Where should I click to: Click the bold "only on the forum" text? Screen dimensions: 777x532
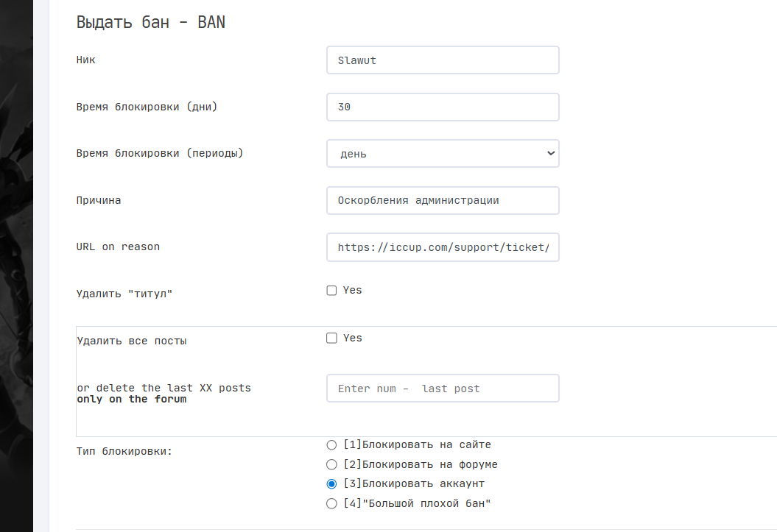coord(132,399)
